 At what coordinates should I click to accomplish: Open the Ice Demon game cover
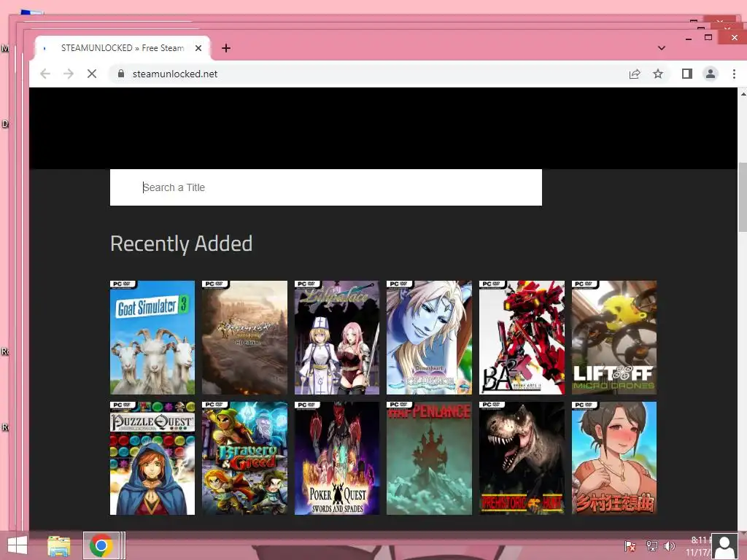429,338
